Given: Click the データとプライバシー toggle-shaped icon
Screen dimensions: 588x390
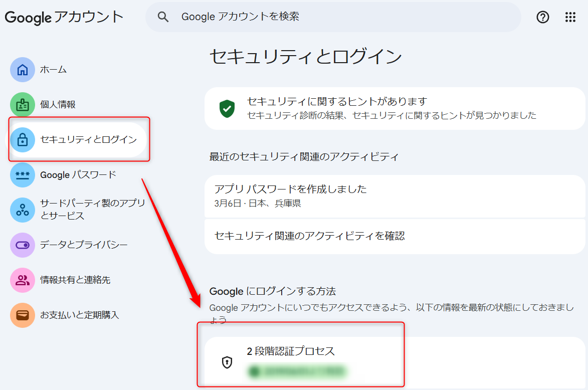Looking at the screenshot, I should click(23, 245).
